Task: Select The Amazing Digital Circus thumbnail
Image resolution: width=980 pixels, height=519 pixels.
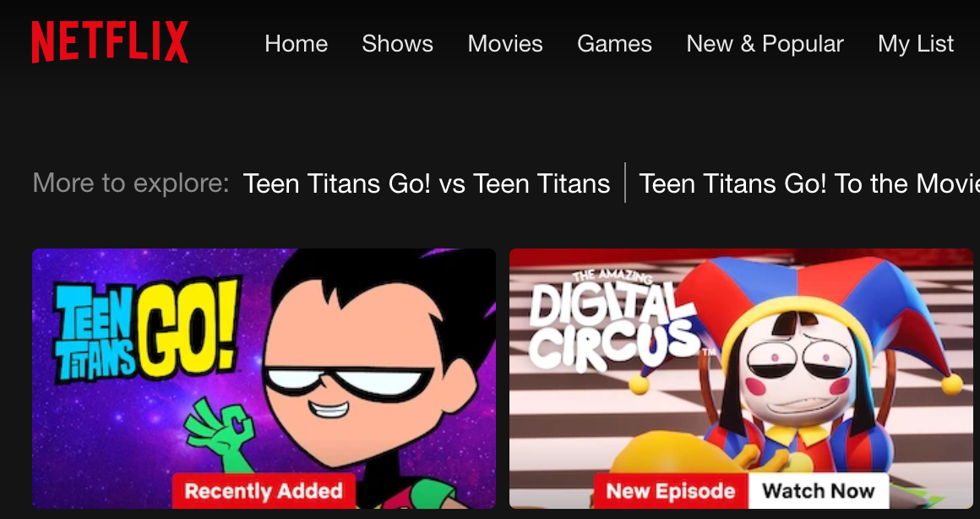Action: [741, 379]
